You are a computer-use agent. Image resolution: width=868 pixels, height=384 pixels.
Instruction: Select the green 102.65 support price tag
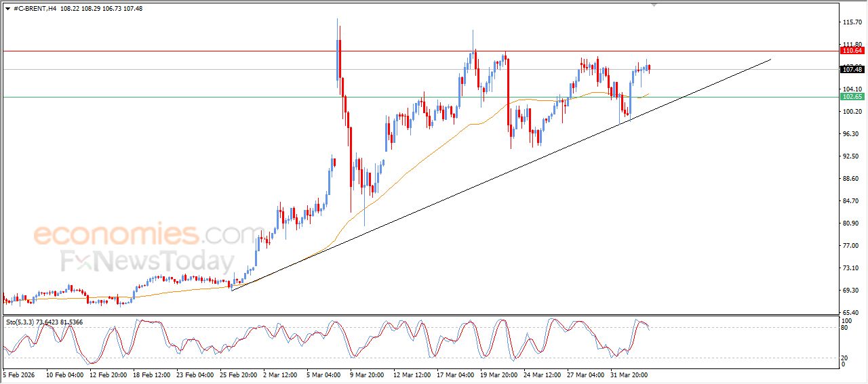coord(851,97)
